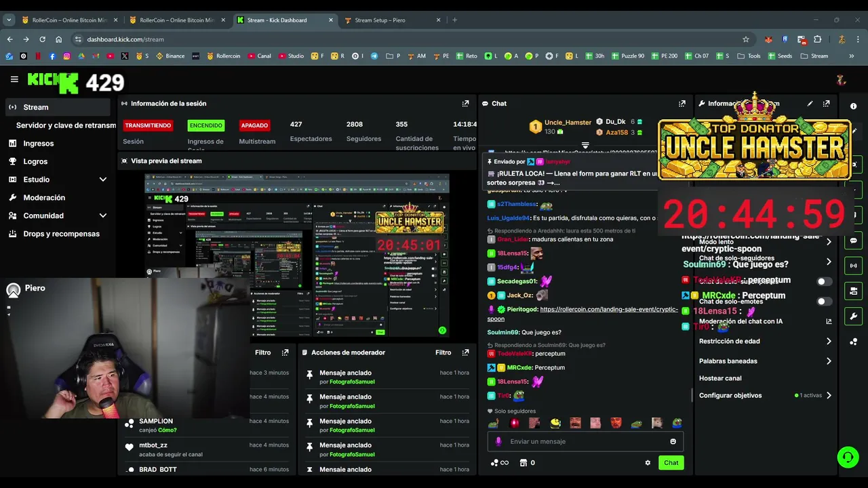Toggle Chat de solo-suscriptores switch
Viewport: 868px width, 488px height.
tap(824, 281)
